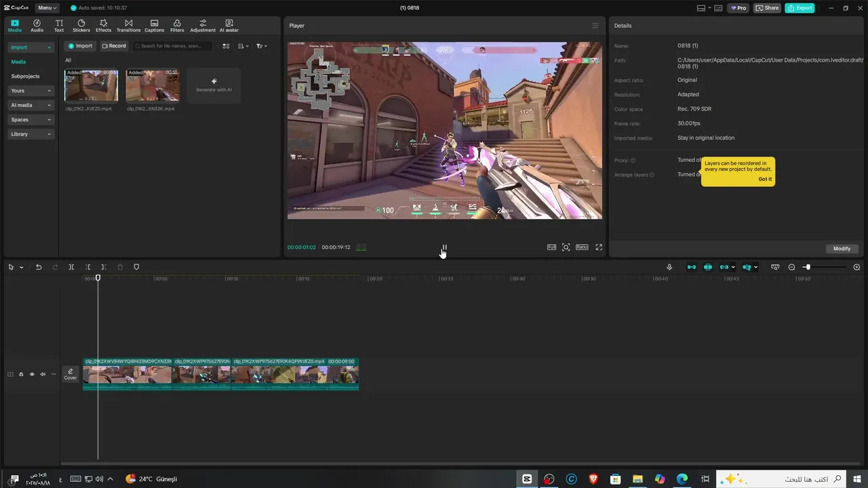This screenshot has width=868, height=488.
Task: Open the track more options (three dots)
Action: point(54,374)
